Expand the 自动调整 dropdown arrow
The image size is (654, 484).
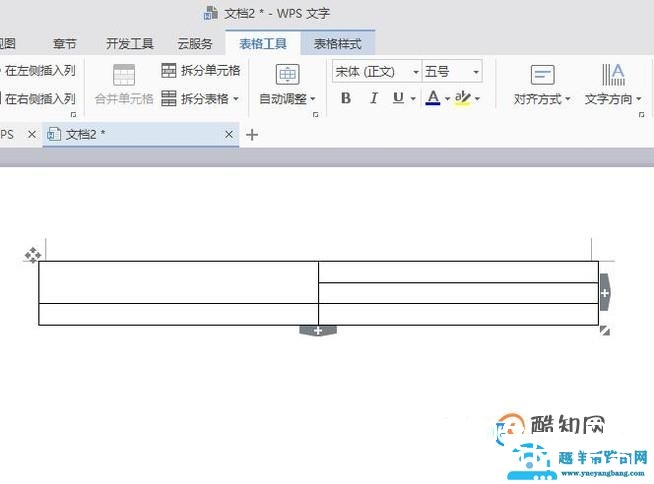[x=313, y=99]
